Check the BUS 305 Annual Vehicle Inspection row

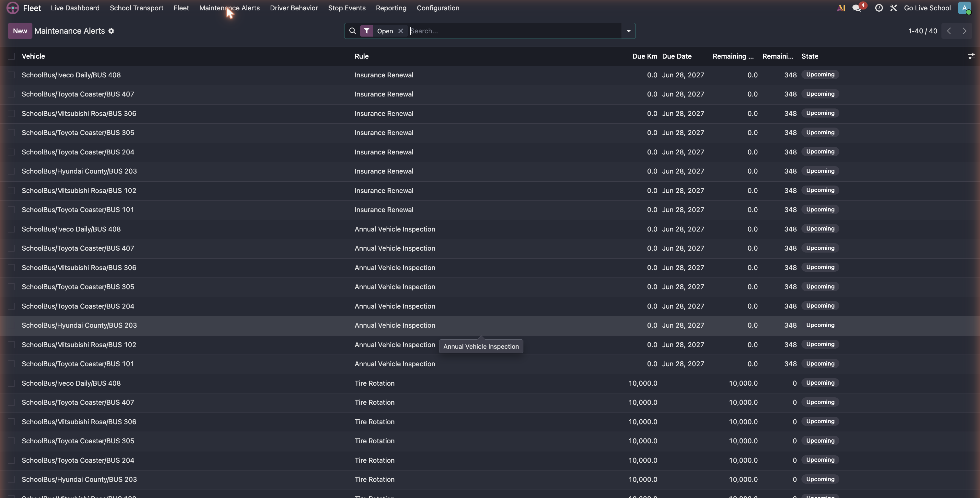coord(11,287)
